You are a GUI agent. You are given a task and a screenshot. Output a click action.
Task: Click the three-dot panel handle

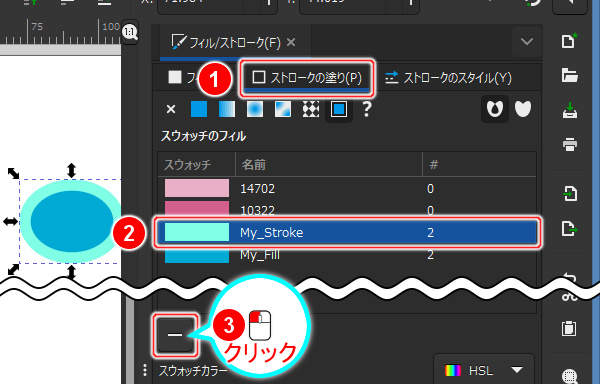click(x=145, y=370)
